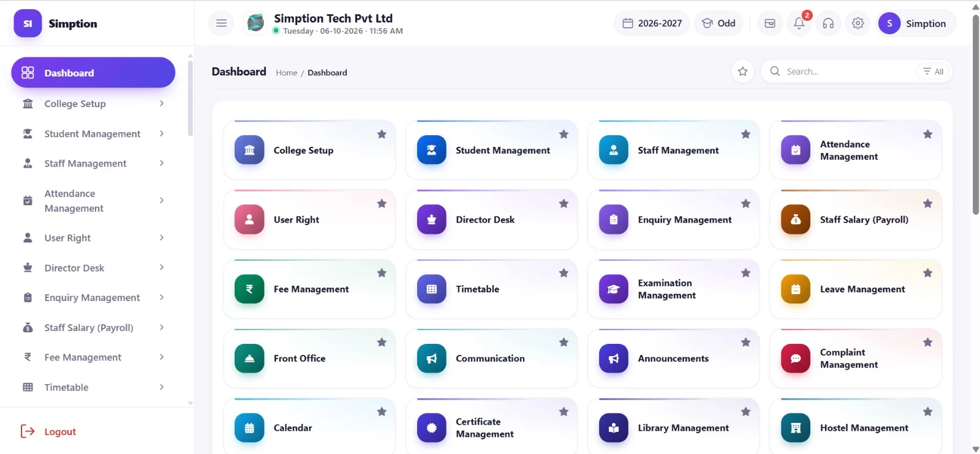The width and height of the screenshot is (980, 454).
Task: Open the settings gear icon
Action: pos(858,23)
